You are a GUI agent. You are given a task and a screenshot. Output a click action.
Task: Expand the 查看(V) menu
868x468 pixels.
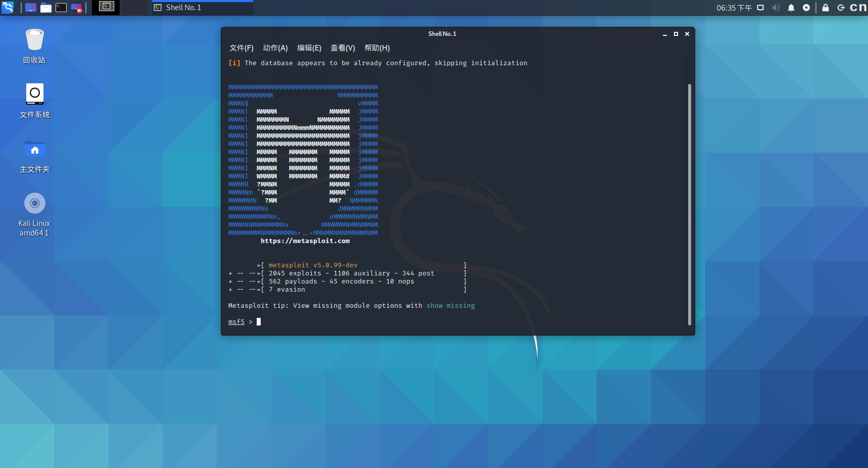pos(343,48)
